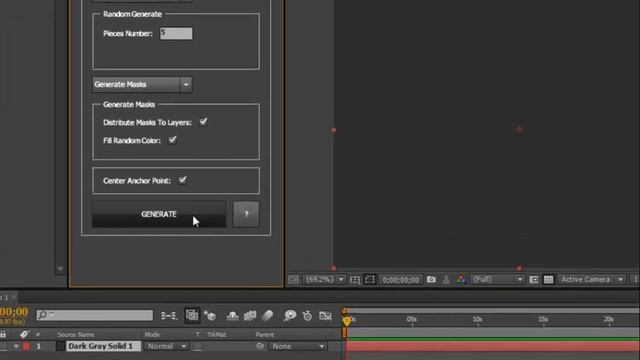This screenshot has height=360, width=640.
Task: Click the 15s mark on time ruler
Action: click(x=543, y=320)
